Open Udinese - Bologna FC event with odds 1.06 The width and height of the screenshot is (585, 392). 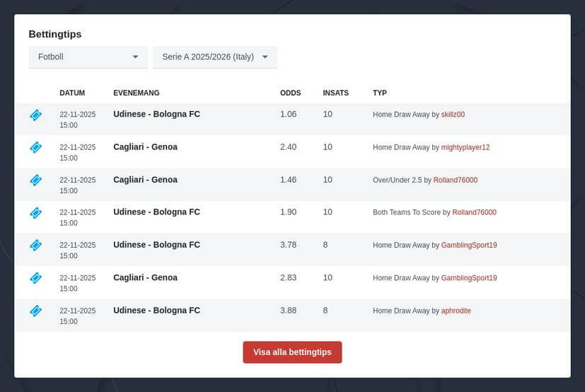click(x=156, y=114)
